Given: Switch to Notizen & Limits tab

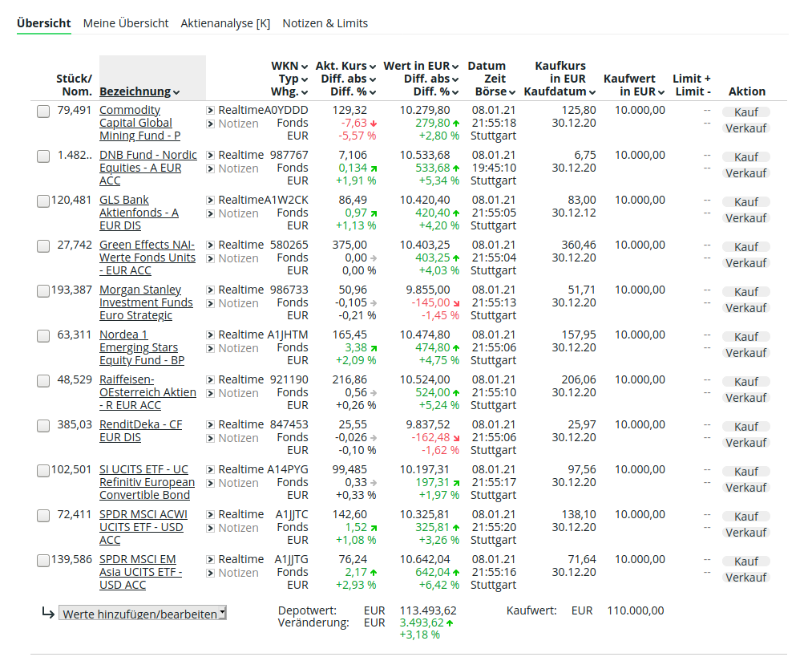Looking at the screenshot, I should coord(325,23).
